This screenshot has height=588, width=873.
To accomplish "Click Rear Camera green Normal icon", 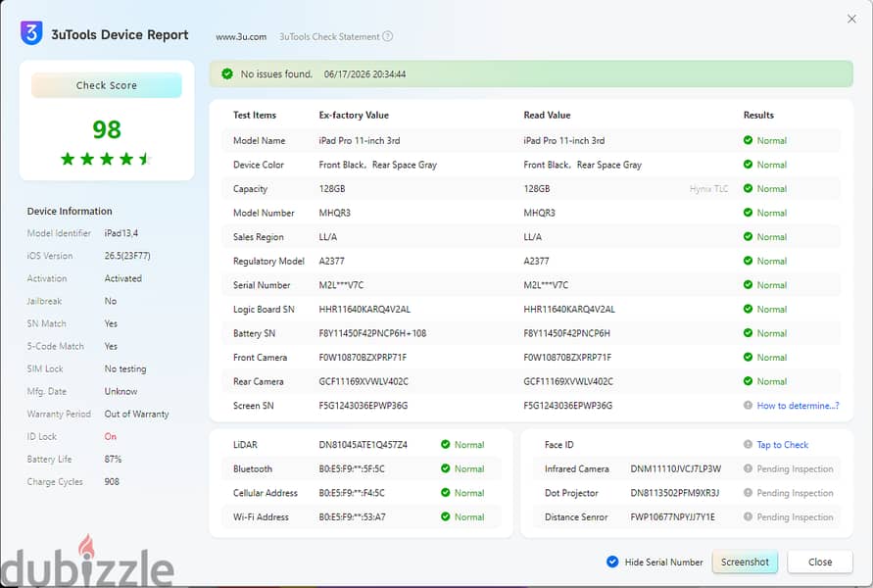I will click(x=749, y=381).
